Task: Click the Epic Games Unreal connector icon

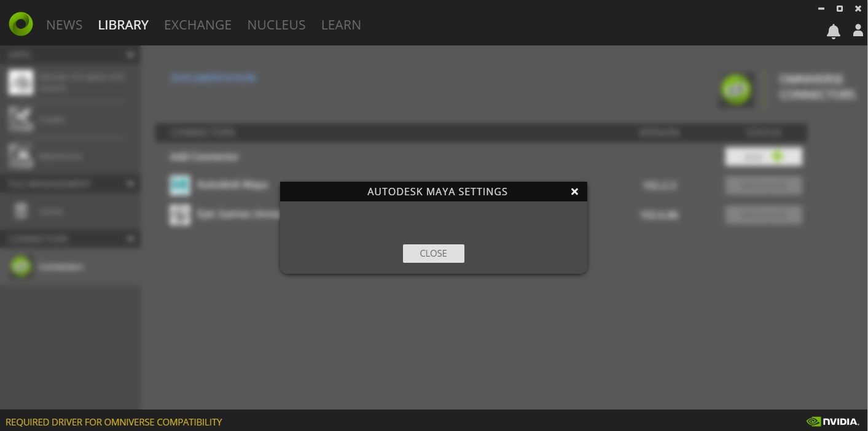Action: [180, 215]
